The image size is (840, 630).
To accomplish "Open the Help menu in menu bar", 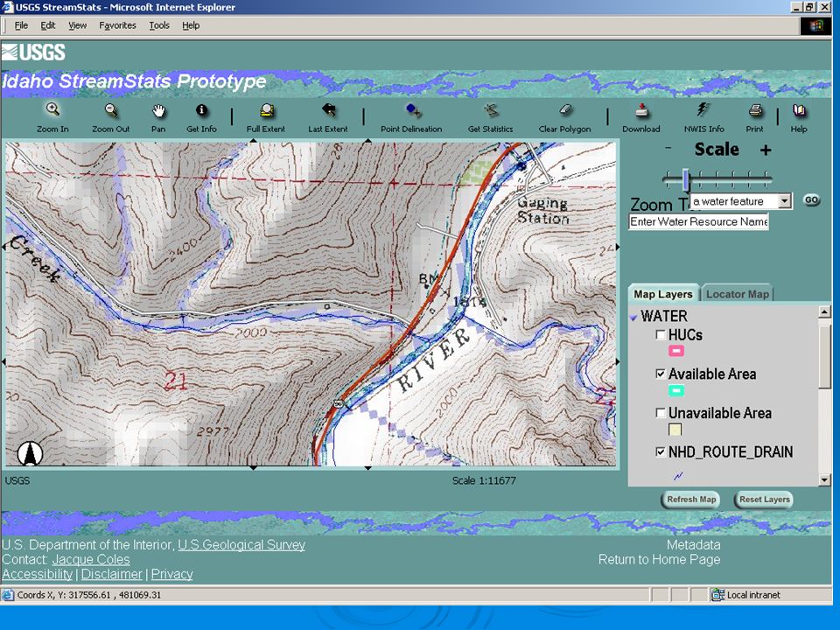I will [191, 25].
